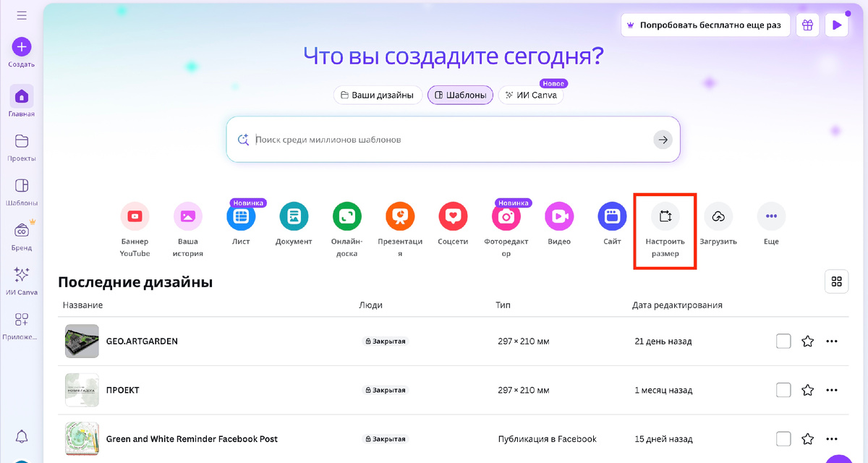Image resolution: width=868 pixels, height=463 pixels.
Task: Click the GEO.ARTGARDEN design name
Action: click(x=142, y=341)
